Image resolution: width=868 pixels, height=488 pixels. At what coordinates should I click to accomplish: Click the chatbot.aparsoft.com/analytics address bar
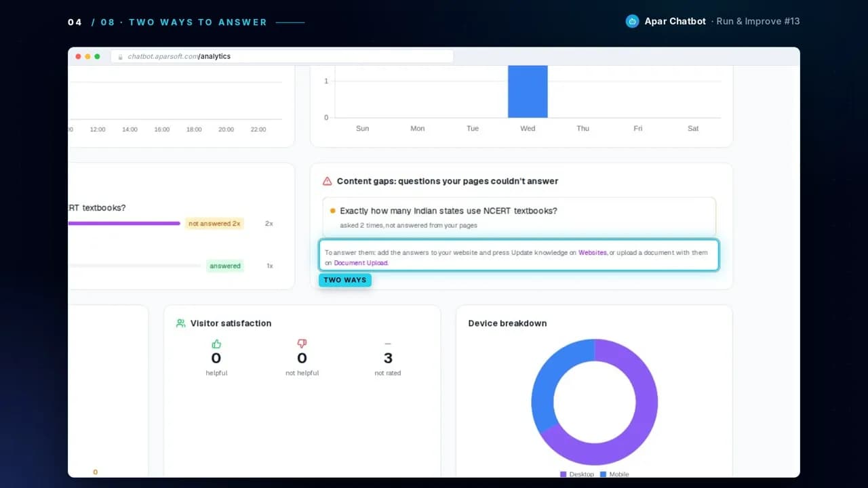[282, 56]
